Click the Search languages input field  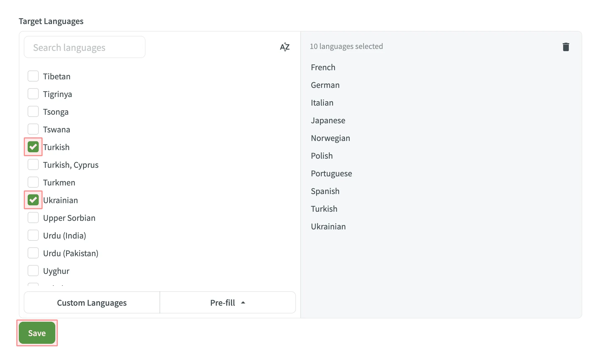tap(84, 47)
